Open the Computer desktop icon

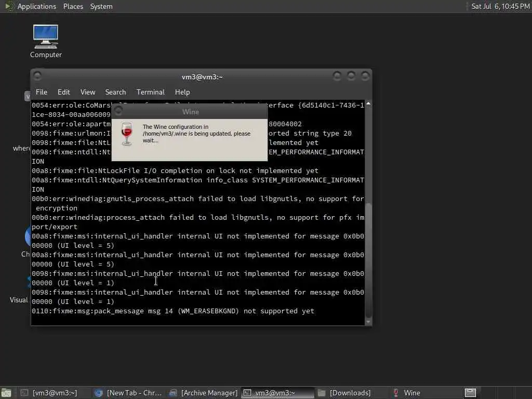(x=46, y=41)
